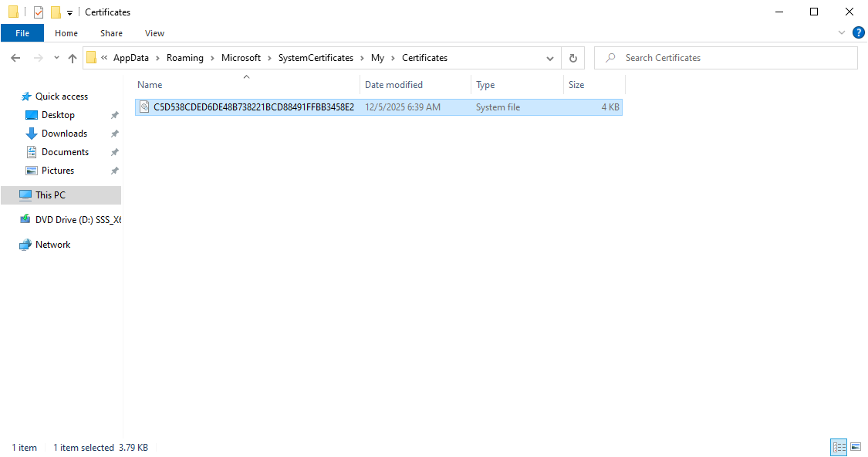Select Downloads in Quick access
The height and width of the screenshot is (457, 868).
pos(64,134)
